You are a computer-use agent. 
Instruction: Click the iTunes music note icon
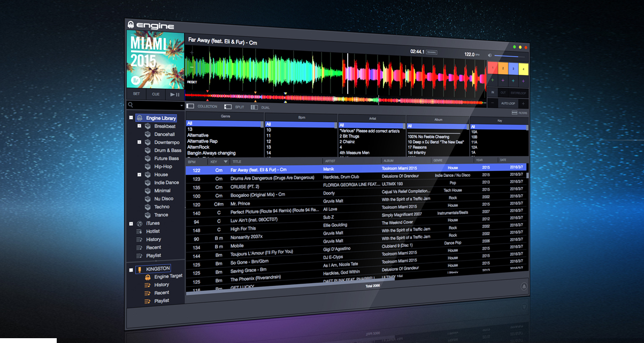pos(140,223)
